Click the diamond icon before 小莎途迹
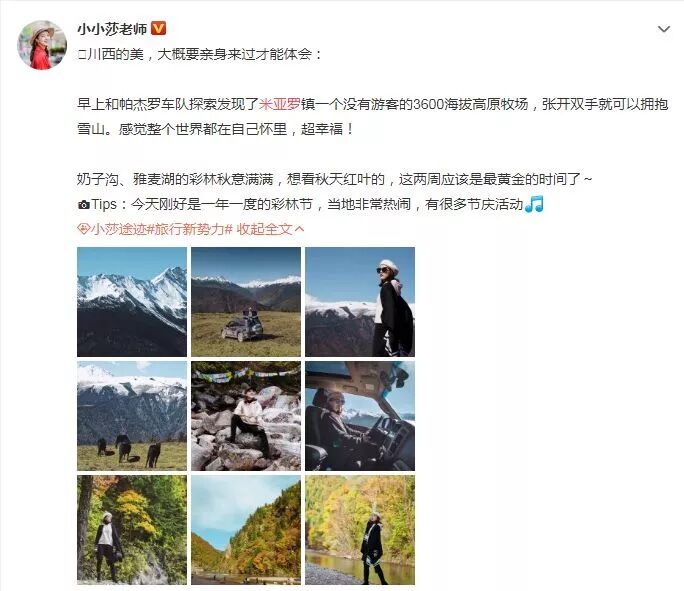The image size is (684, 591). [83, 229]
